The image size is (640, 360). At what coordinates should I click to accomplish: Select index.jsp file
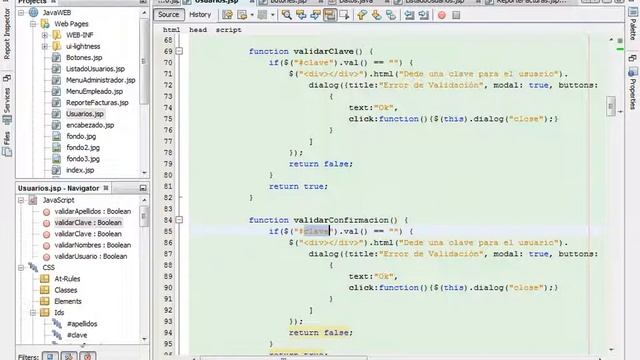tap(80, 170)
